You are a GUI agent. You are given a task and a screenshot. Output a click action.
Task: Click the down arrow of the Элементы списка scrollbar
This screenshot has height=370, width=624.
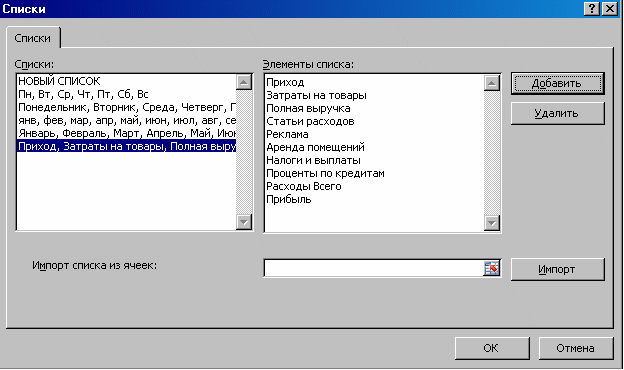[x=492, y=223]
